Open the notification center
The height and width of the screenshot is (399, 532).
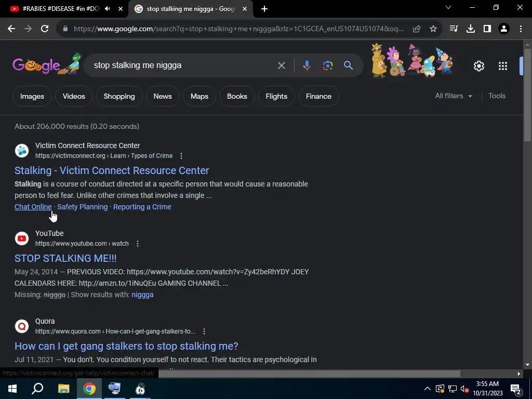pos(516,389)
